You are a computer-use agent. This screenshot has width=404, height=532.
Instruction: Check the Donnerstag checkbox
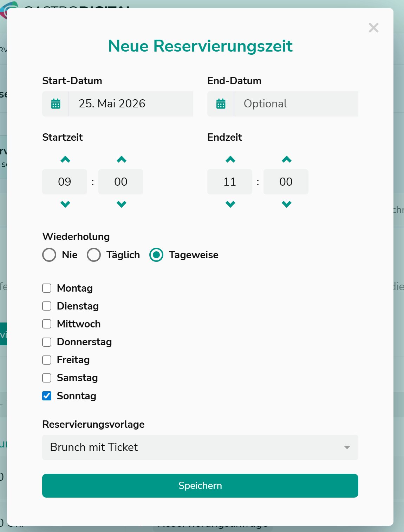point(47,342)
